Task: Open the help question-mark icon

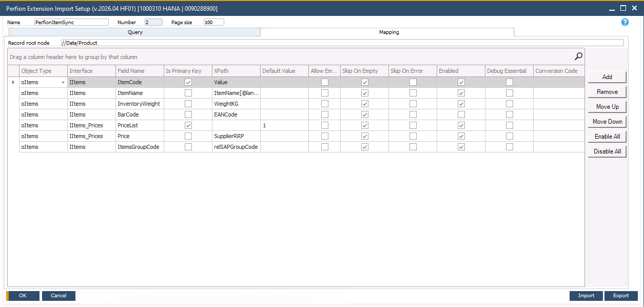Action: 625,22
